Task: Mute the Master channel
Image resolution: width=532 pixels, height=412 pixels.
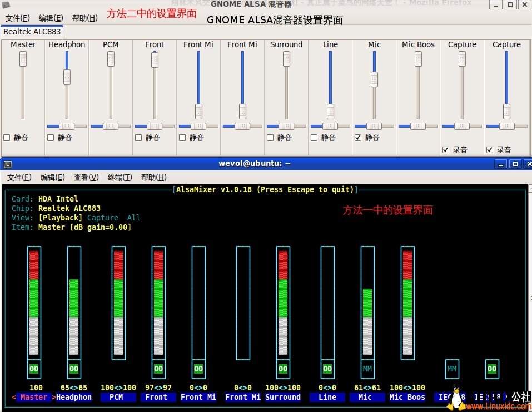Action: tap(8, 137)
